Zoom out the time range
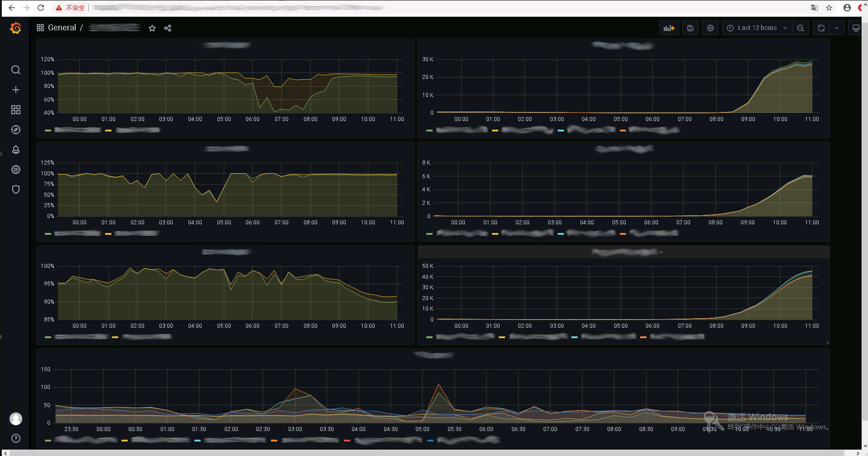 click(x=800, y=28)
